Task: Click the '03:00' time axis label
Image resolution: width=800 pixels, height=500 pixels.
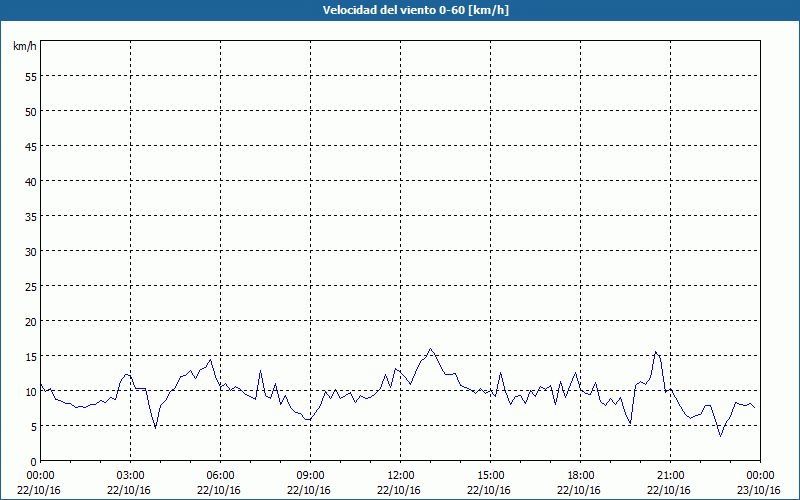Action: click(x=131, y=476)
